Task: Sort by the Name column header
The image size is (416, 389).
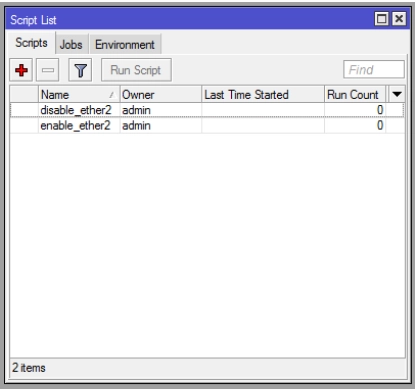Action: (78, 95)
